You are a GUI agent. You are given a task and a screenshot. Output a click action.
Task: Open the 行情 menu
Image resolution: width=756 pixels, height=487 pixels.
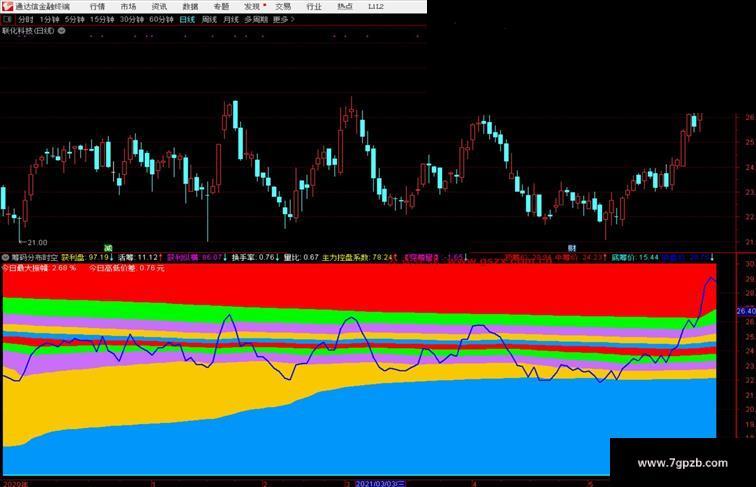click(97, 7)
